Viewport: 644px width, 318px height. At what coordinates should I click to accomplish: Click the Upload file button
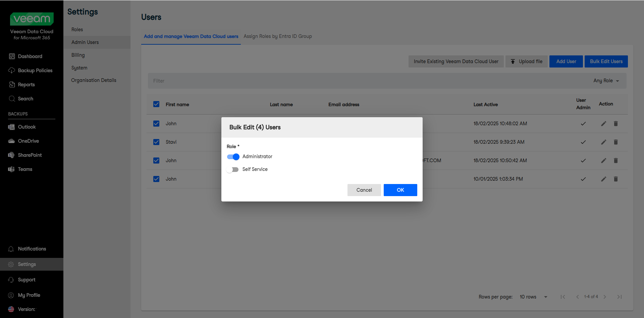coord(527,61)
